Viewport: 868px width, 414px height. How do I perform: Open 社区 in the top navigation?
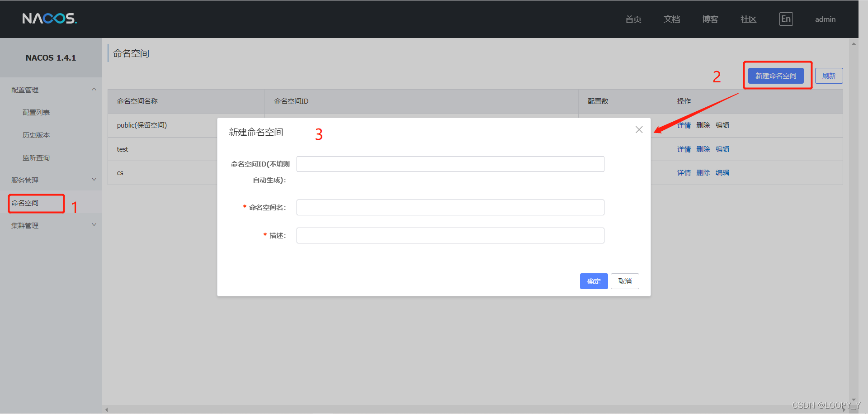pos(748,19)
